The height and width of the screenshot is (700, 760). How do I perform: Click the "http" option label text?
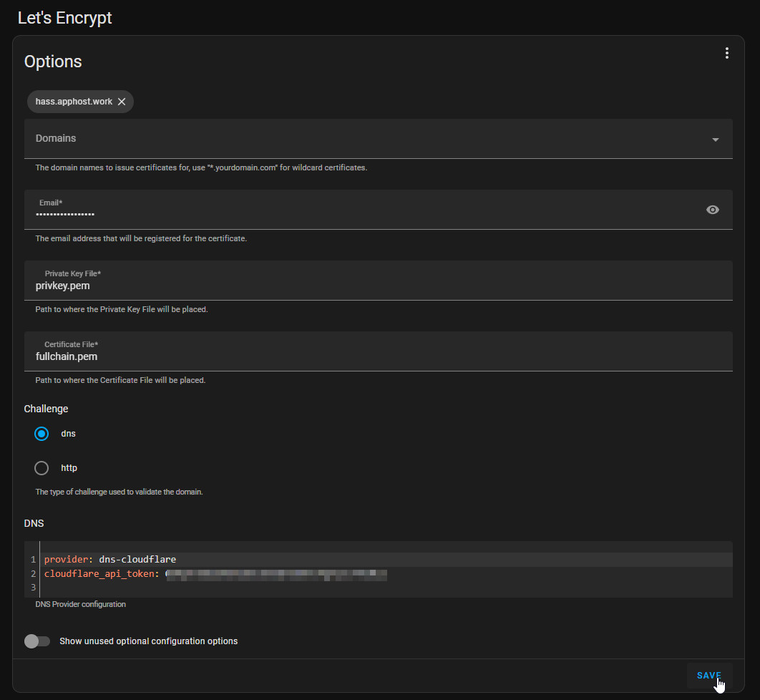click(69, 468)
